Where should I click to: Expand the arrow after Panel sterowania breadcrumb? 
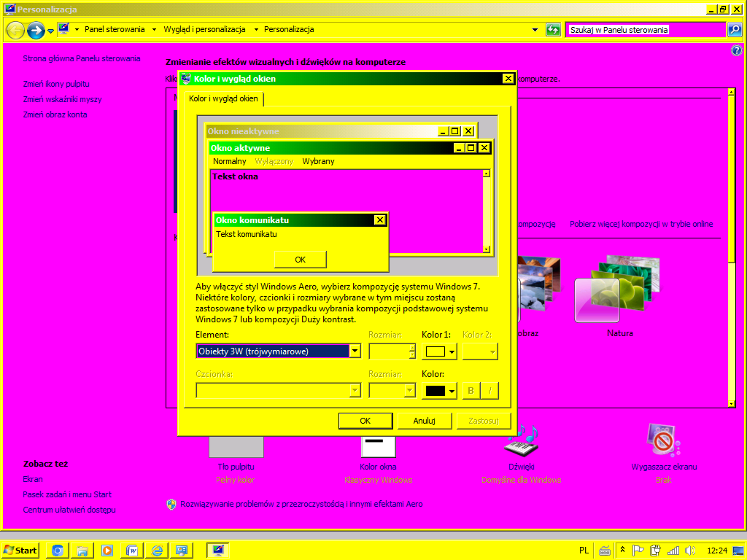(x=154, y=29)
